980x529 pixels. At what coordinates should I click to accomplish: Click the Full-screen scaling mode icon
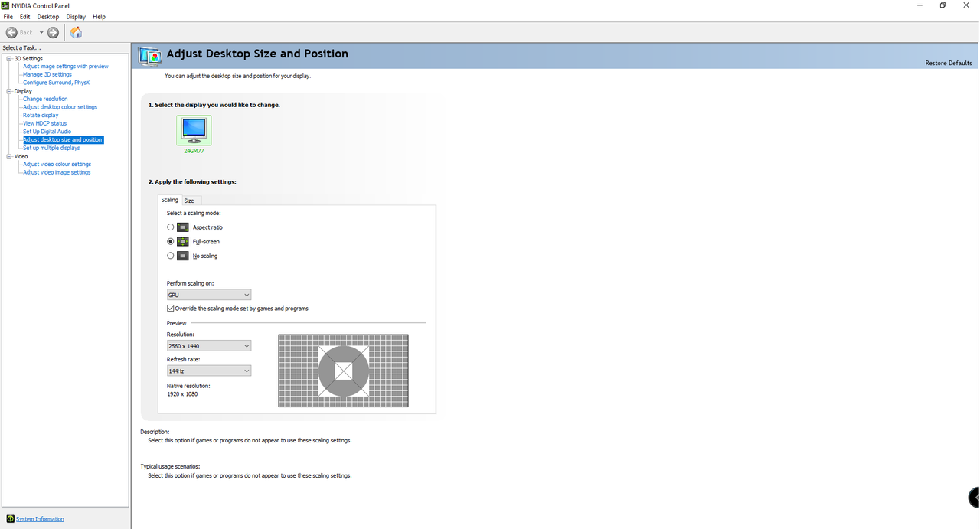click(183, 241)
